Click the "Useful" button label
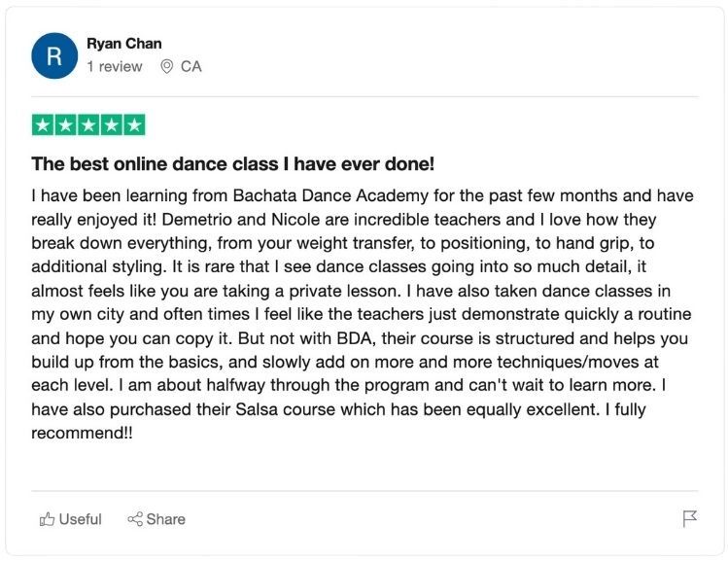 [80, 519]
